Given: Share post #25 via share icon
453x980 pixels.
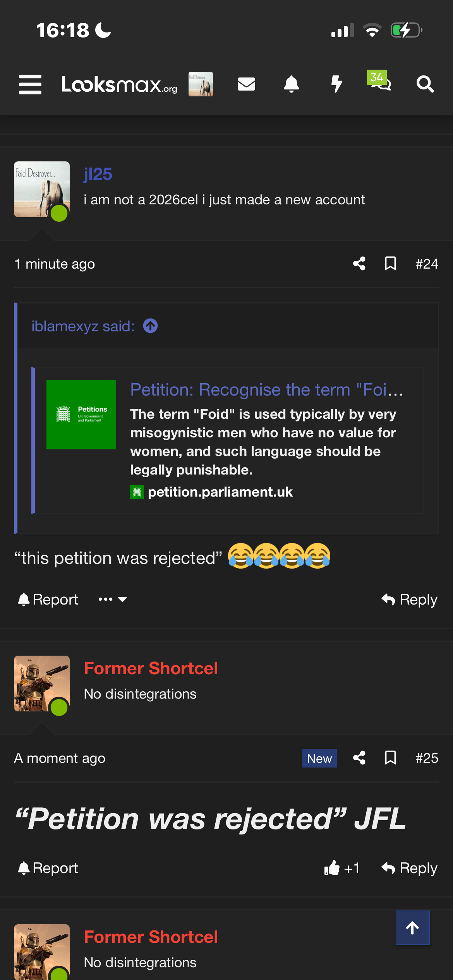Looking at the screenshot, I should point(359,758).
